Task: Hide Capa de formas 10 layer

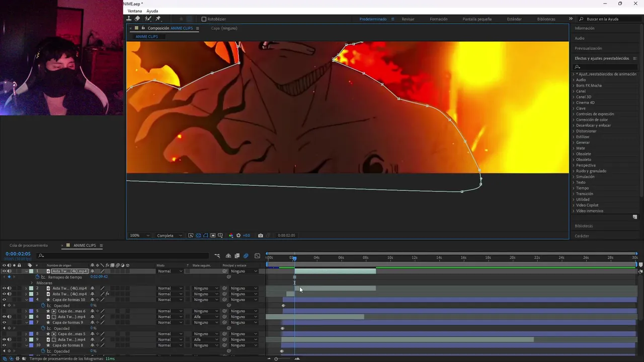Action: pos(4,300)
